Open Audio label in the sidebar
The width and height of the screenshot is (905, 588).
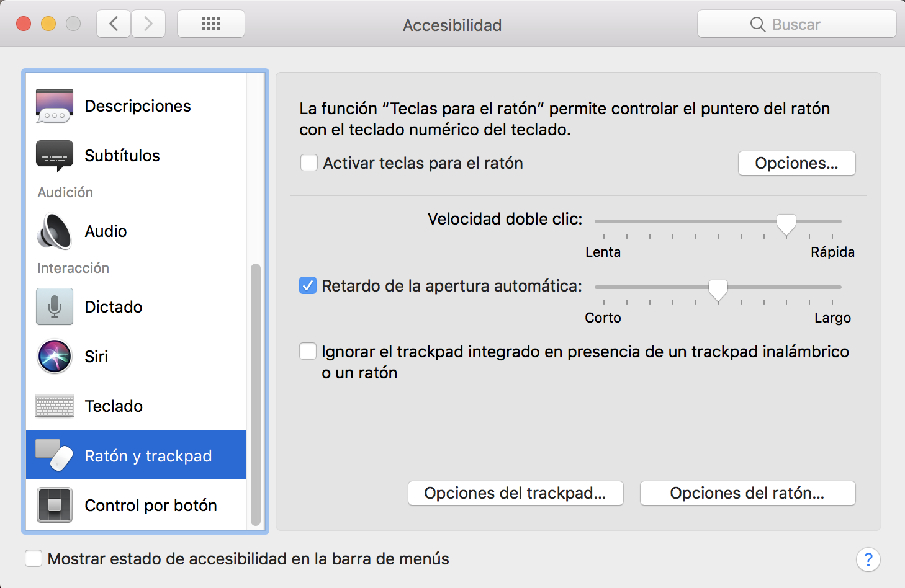106,231
